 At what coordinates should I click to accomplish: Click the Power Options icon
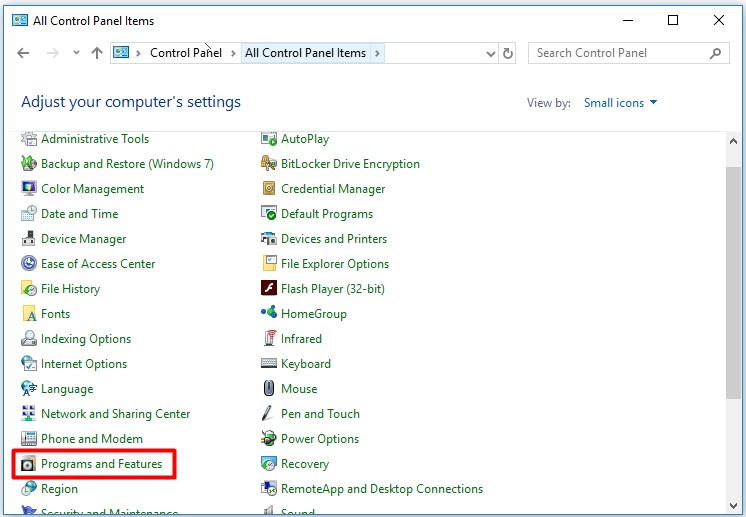pos(269,439)
